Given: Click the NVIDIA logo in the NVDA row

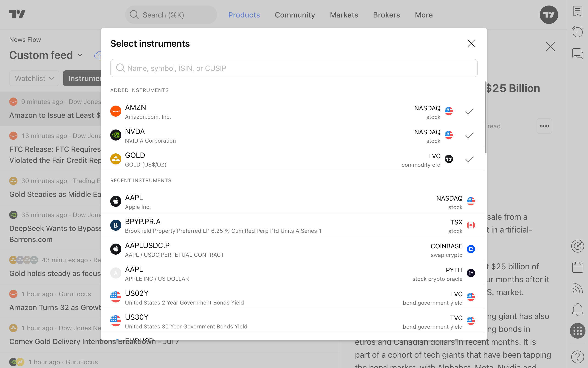Looking at the screenshot, I should [x=116, y=135].
